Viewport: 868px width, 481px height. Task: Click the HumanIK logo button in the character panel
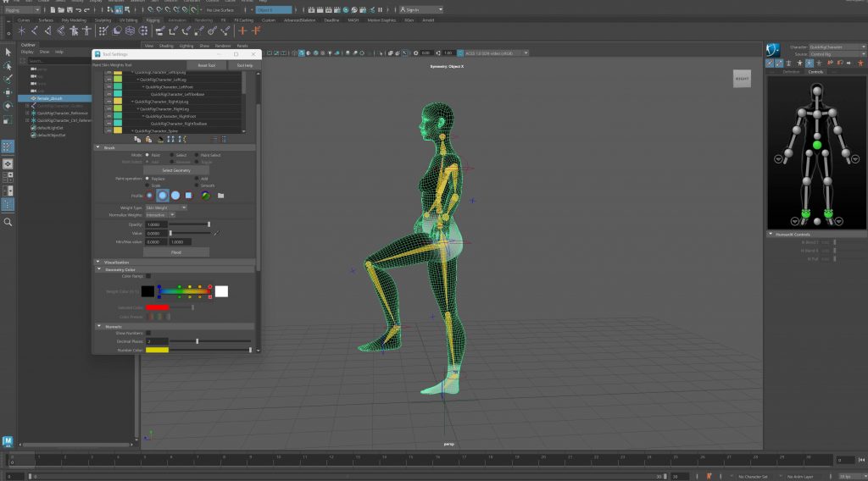pos(774,49)
